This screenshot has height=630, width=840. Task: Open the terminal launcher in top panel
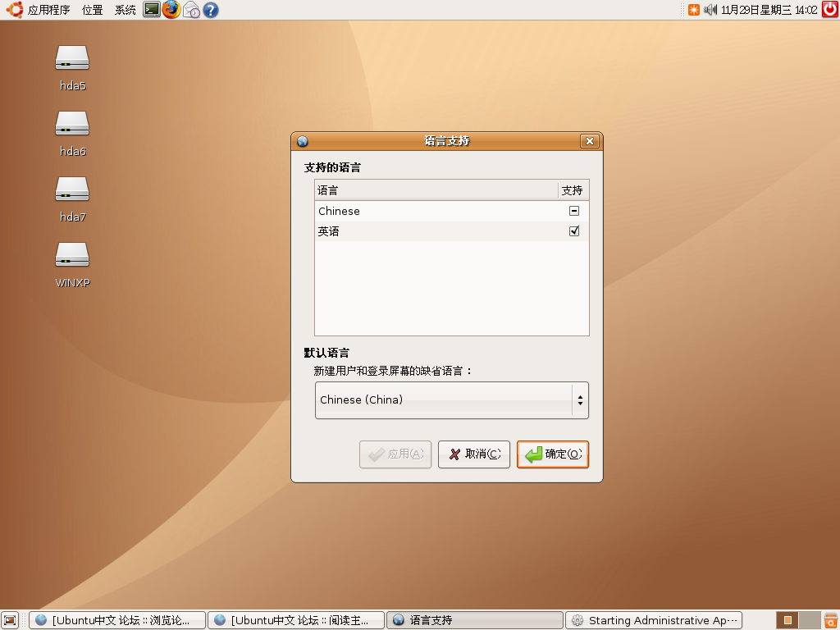pyautogui.click(x=152, y=10)
